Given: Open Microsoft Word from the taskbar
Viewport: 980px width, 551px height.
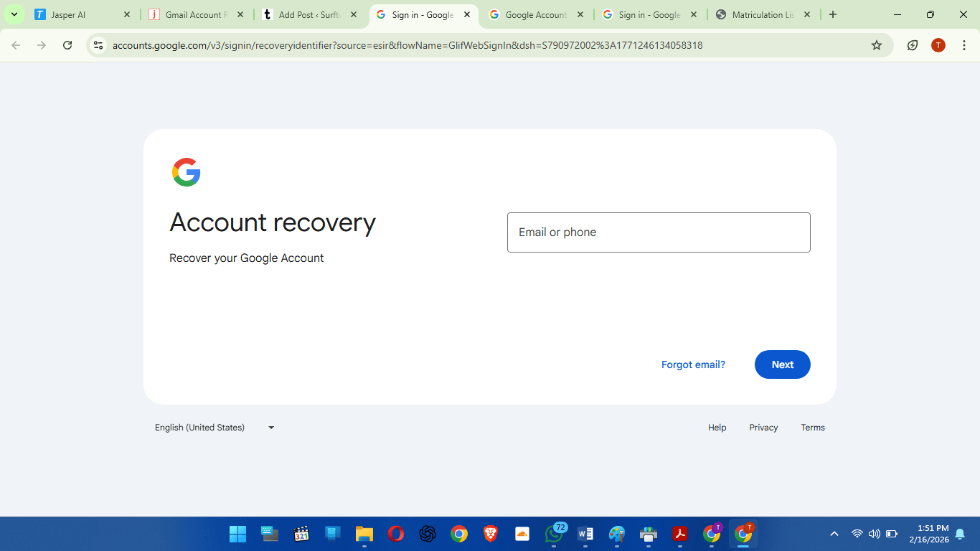Looking at the screenshot, I should pos(585,534).
